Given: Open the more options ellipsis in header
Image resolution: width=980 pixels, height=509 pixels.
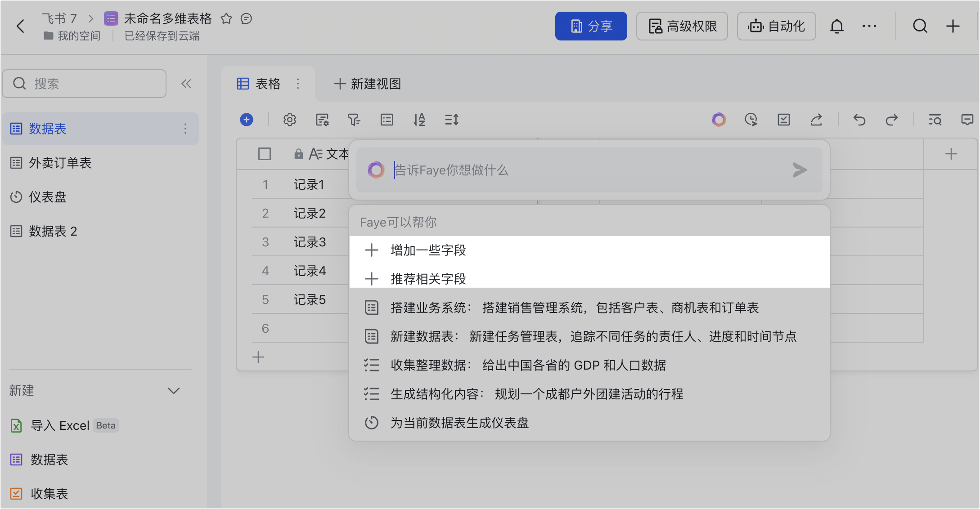Looking at the screenshot, I should tap(869, 26).
